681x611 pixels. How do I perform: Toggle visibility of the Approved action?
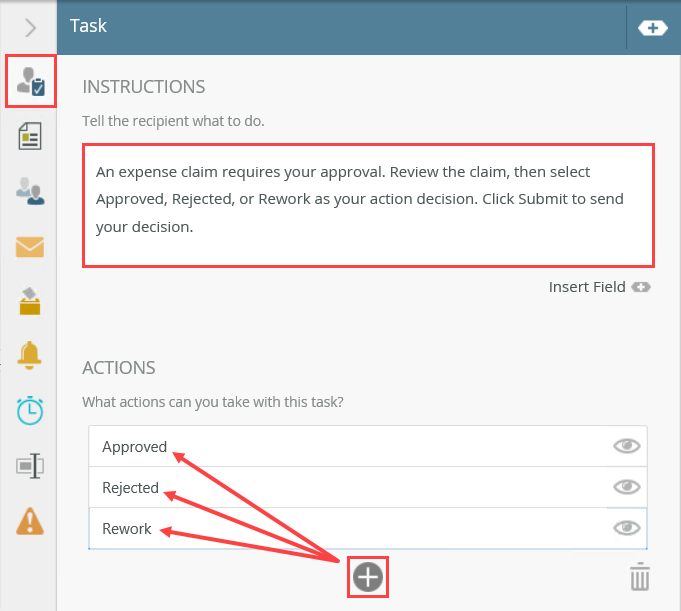[626, 446]
